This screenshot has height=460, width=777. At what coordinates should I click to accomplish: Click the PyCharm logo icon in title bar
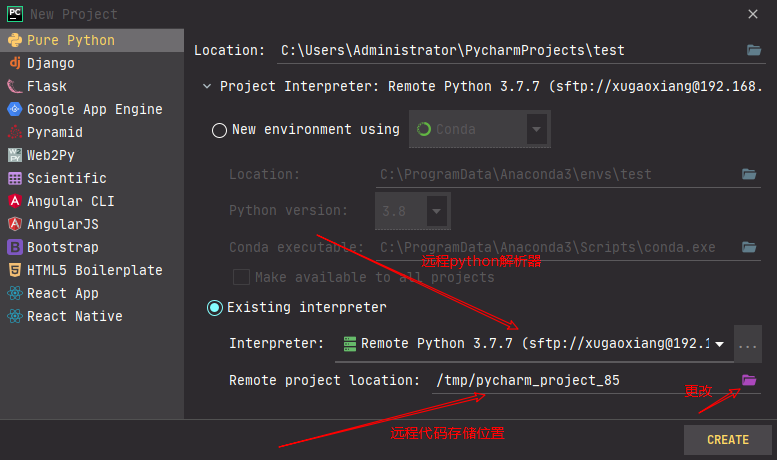coord(15,14)
